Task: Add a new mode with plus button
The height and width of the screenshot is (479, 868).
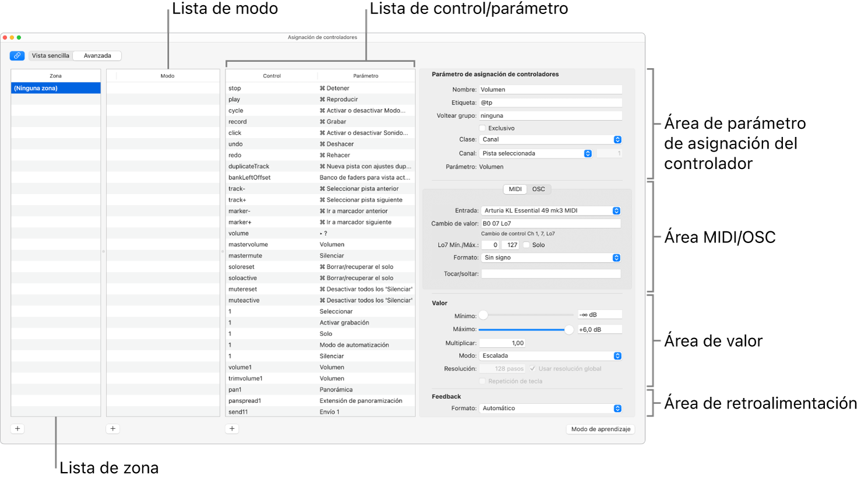Action: tap(113, 429)
